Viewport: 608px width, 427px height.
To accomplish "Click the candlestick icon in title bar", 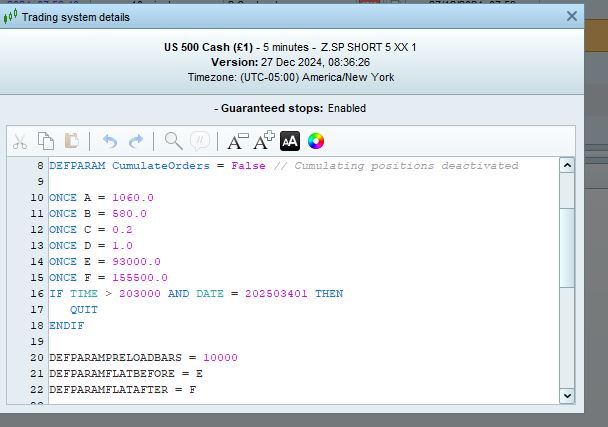I will pyautogui.click(x=10, y=17).
